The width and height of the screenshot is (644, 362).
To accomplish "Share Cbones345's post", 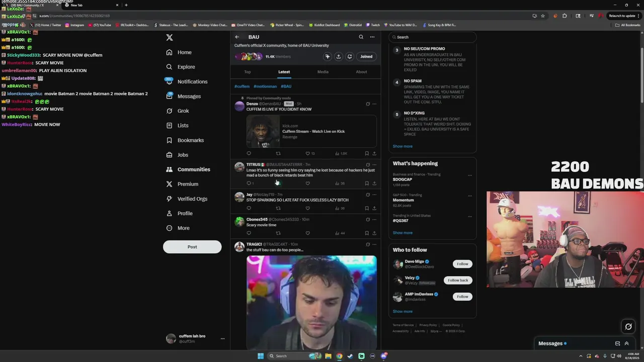I will pos(374,233).
